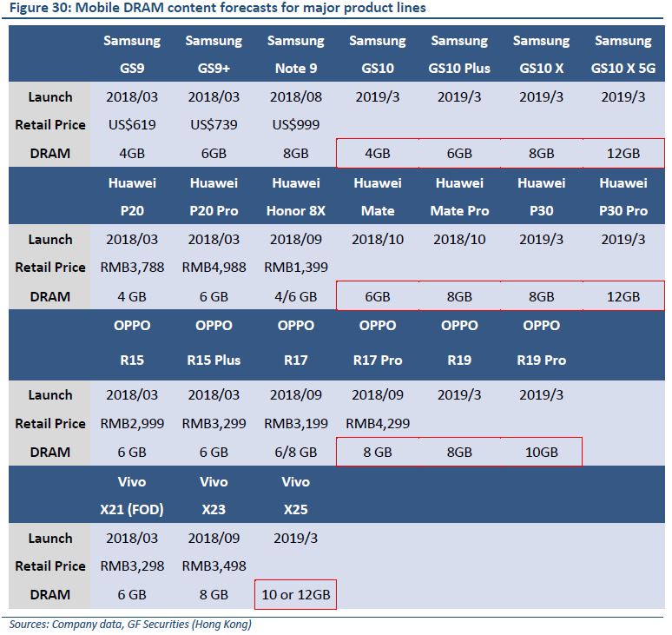Click the 12GB DRAM cell for Huawei P30 Pro
The height and width of the screenshot is (635, 672).
coord(623,297)
